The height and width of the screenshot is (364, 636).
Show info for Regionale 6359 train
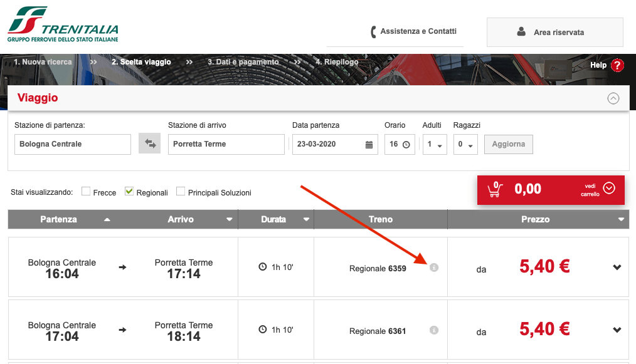click(x=434, y=268)
